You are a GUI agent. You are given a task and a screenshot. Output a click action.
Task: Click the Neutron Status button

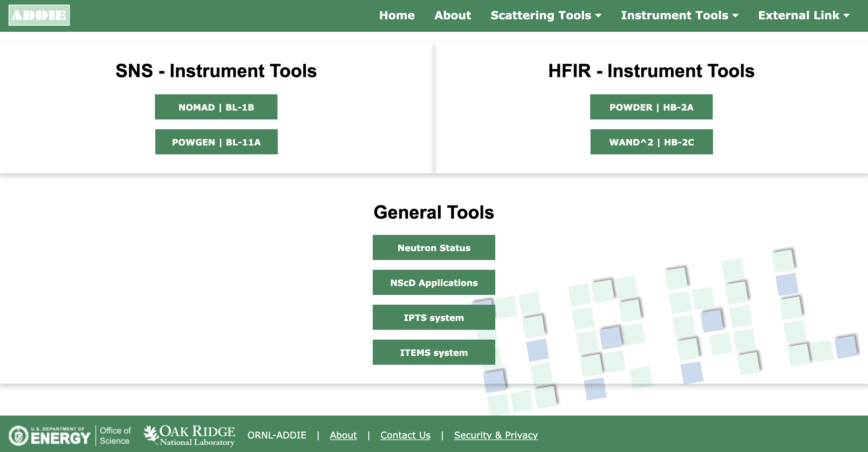pos(434,247)
